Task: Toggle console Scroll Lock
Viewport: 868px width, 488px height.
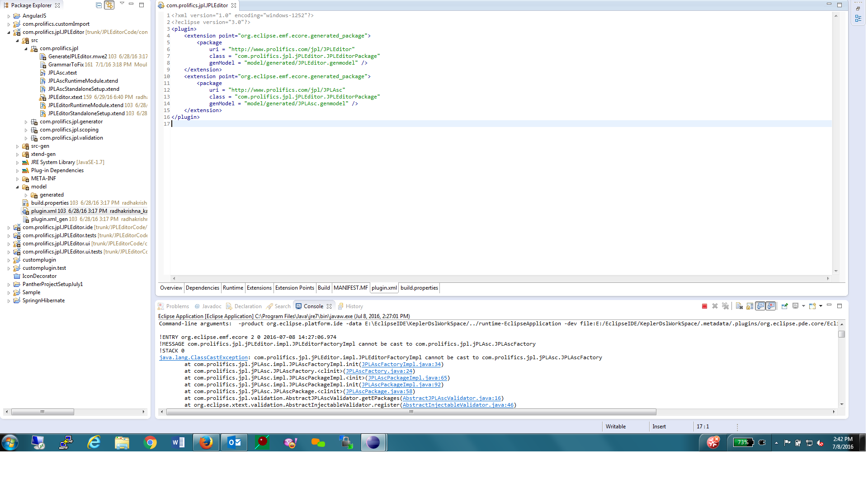Action: (750, 306)
